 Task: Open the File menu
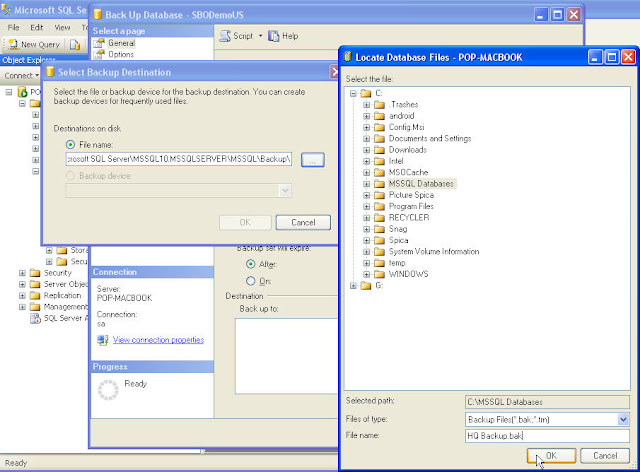pos(13,27)
